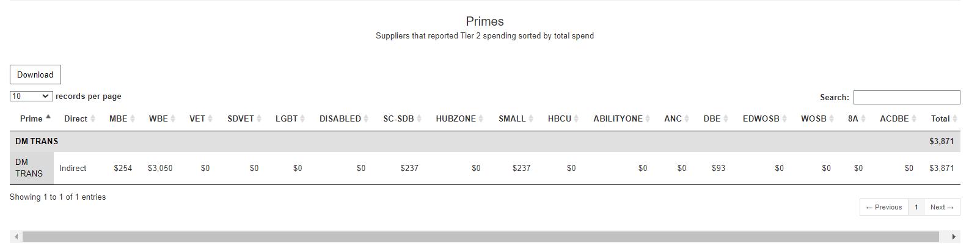Sort table by the Total column

point(943,118)
